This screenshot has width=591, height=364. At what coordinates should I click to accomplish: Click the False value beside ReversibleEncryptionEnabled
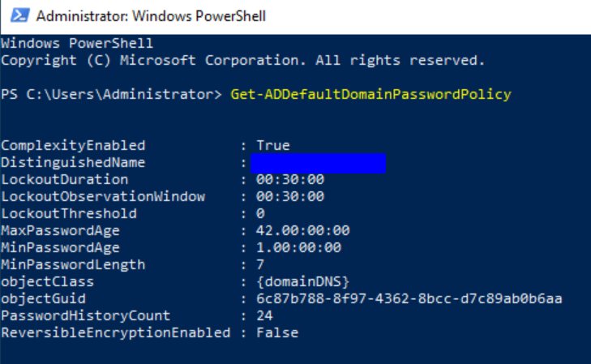[x=277, y=332]
